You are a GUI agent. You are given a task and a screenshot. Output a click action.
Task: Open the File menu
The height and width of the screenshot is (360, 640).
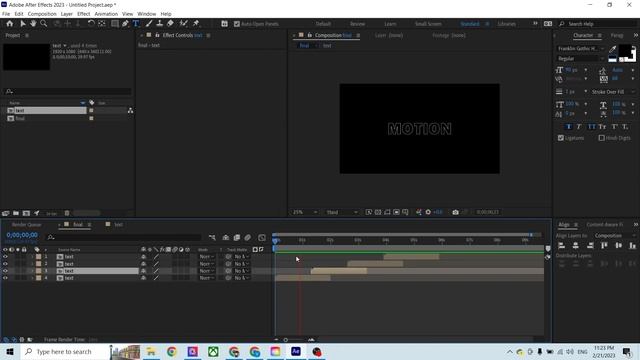pyautogui.click(x=6, y=14)
